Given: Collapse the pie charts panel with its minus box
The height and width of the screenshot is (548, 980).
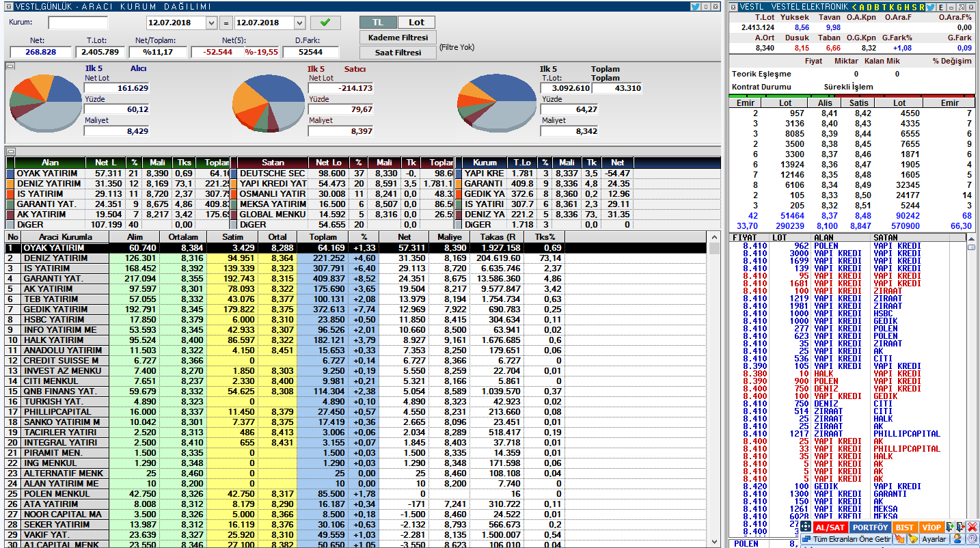Looking at the screenshot, I should point(10,66).
